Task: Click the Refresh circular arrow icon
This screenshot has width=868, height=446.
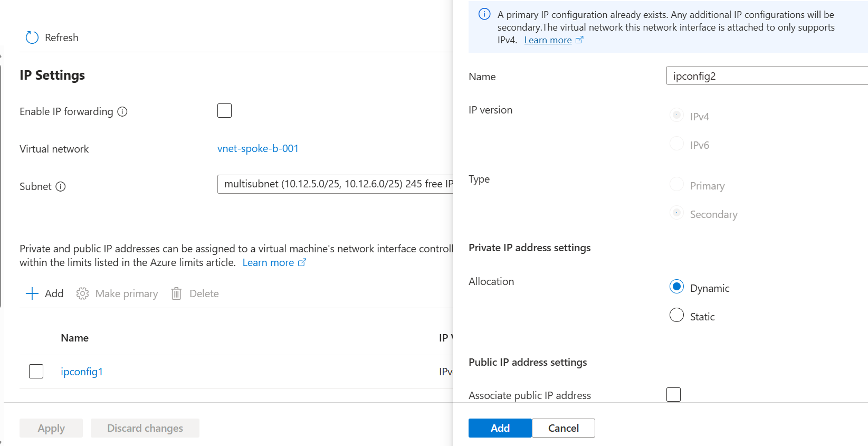Action: point(32,37)
